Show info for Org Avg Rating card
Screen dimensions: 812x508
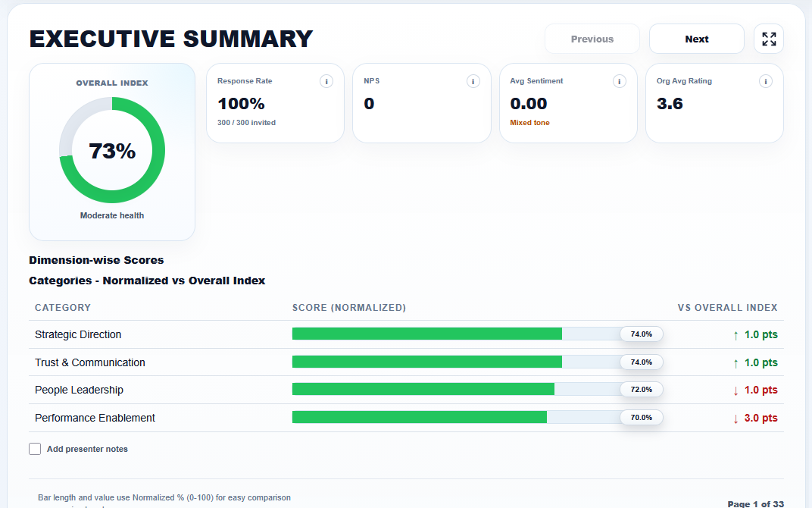pyautogui.click(x=765, y=81)
